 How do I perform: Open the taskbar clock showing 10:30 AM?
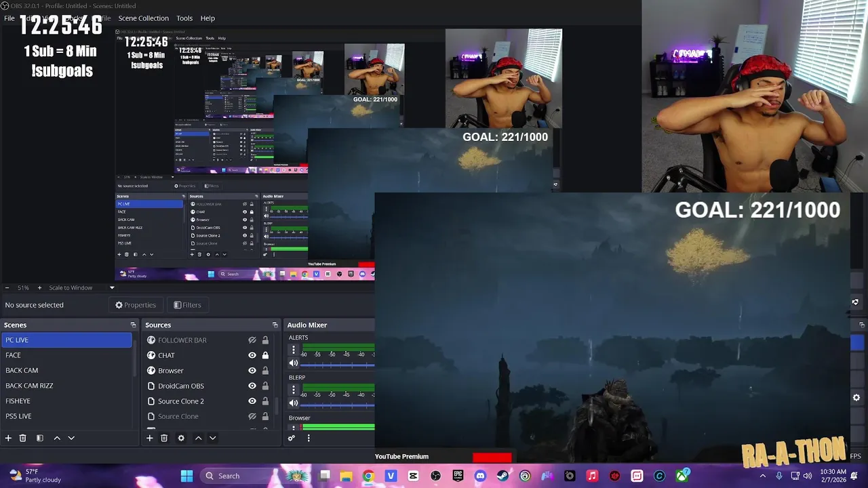(x=833, y=476)
